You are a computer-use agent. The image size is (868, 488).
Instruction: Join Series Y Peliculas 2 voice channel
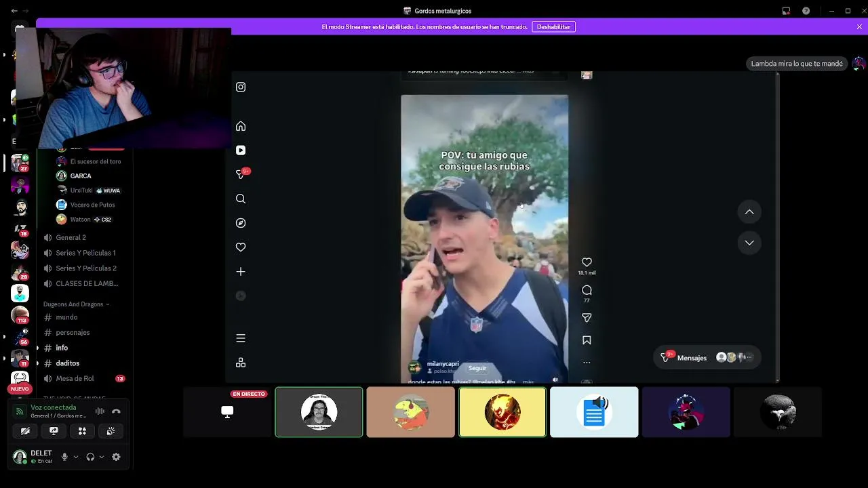coord(85,268)
